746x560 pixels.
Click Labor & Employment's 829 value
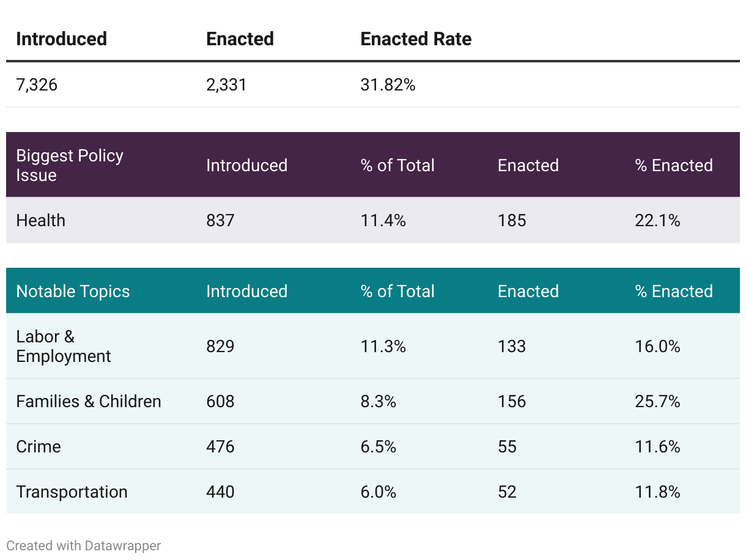point(220,346)
